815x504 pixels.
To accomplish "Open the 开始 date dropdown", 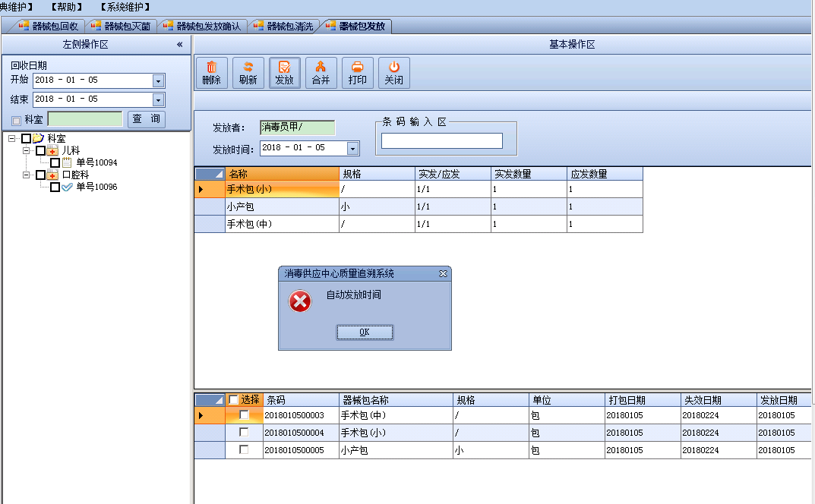I will tap(159, 81).
